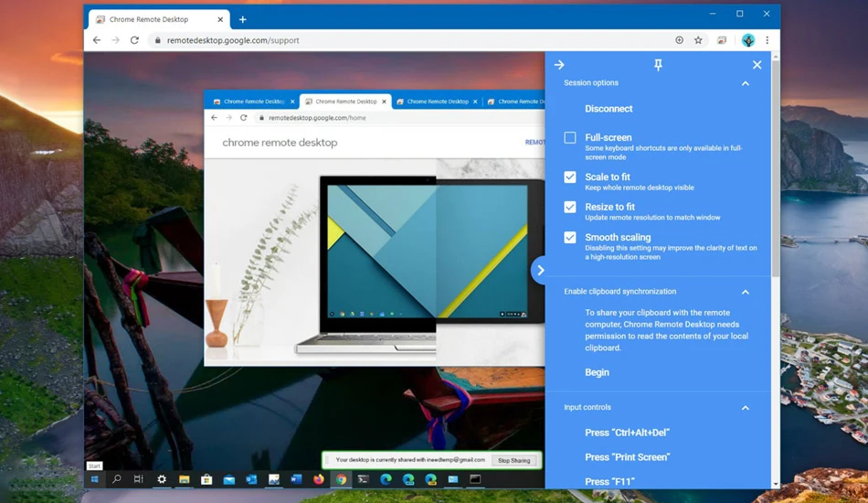The width and height of the screenshot is (868, 503).
Task: Click Press "F11" input control
Action: coord(609,481)
